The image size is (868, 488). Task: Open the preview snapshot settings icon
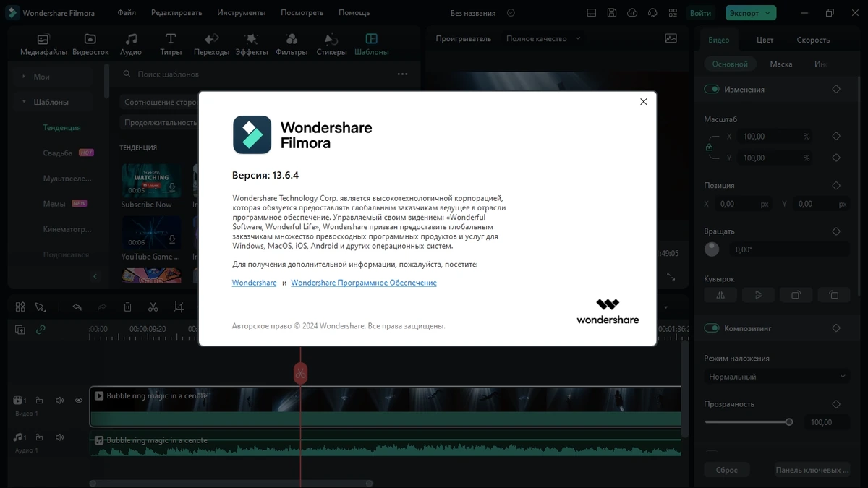pos(671,38)
